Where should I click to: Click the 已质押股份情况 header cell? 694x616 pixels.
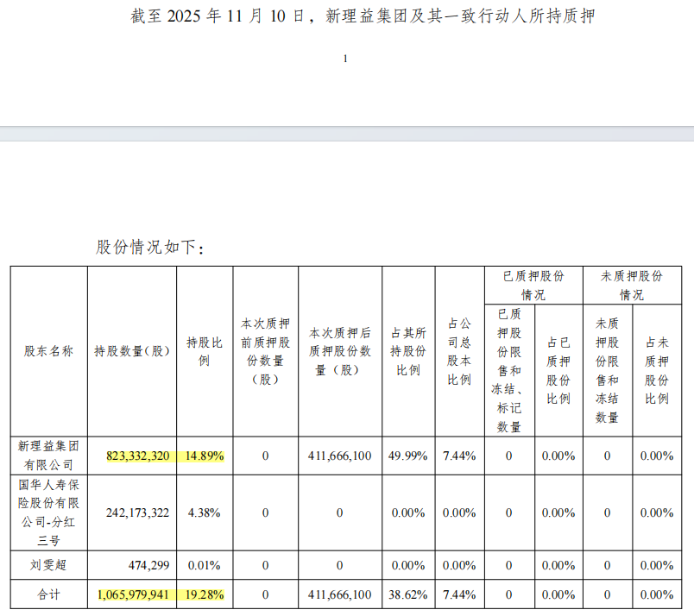click(533, 286)
